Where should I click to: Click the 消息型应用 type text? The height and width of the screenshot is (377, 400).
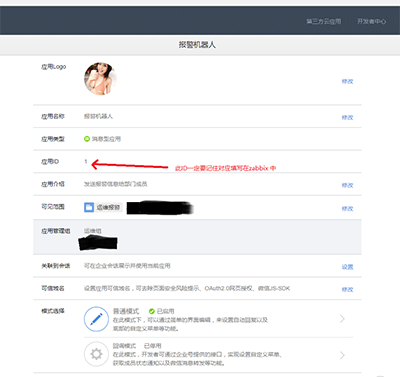106,139
